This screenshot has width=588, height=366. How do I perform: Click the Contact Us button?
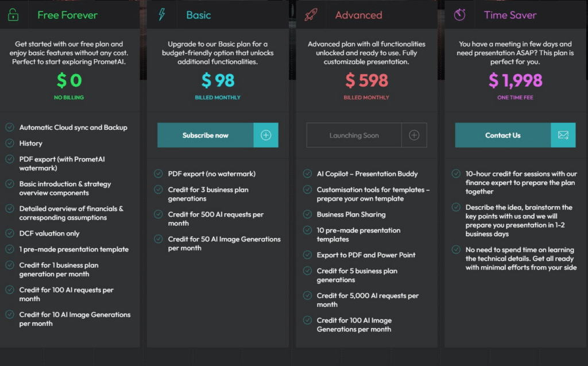pyautogui.click(x=515, y=135)
